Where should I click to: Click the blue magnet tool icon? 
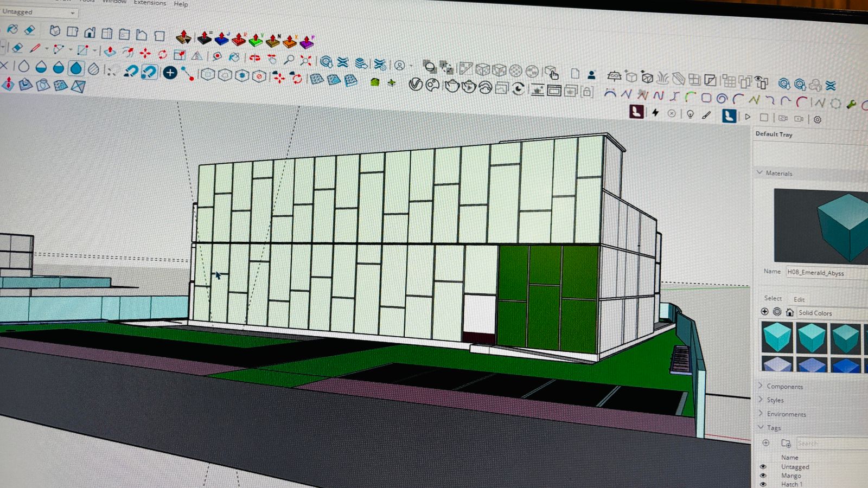(149, 71)
